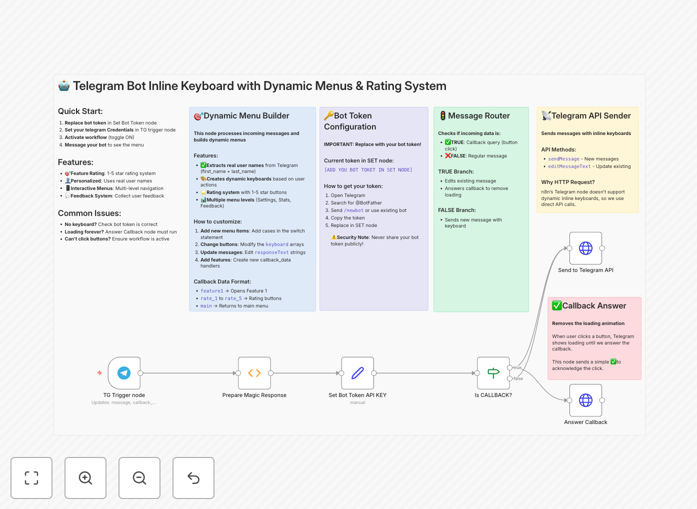The width and height of the screenshot is (697, 509).
Task: Select the Answer Callback globe node
Action: [585, 400]
